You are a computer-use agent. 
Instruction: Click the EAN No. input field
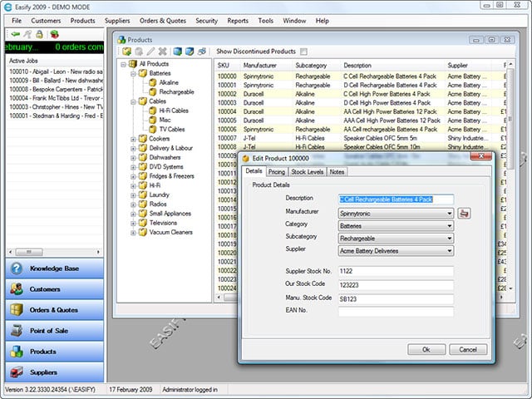click(396, 312)
